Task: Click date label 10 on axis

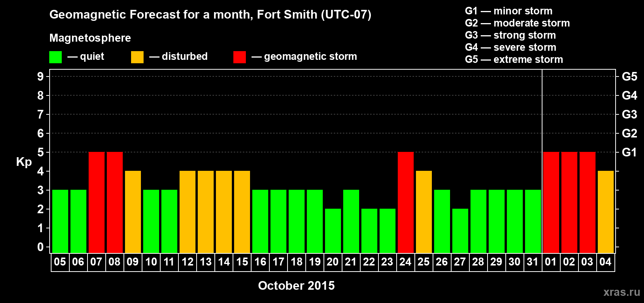Action: tap(151, 262)
